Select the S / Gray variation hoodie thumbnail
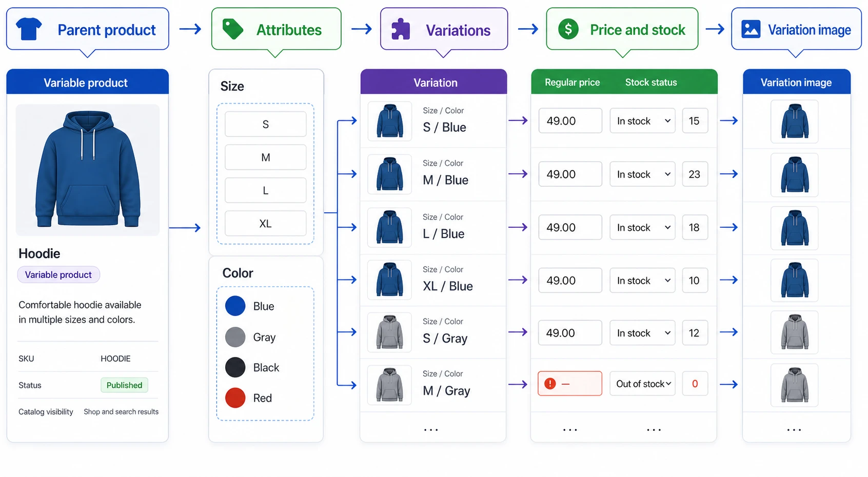 [390, 332]
